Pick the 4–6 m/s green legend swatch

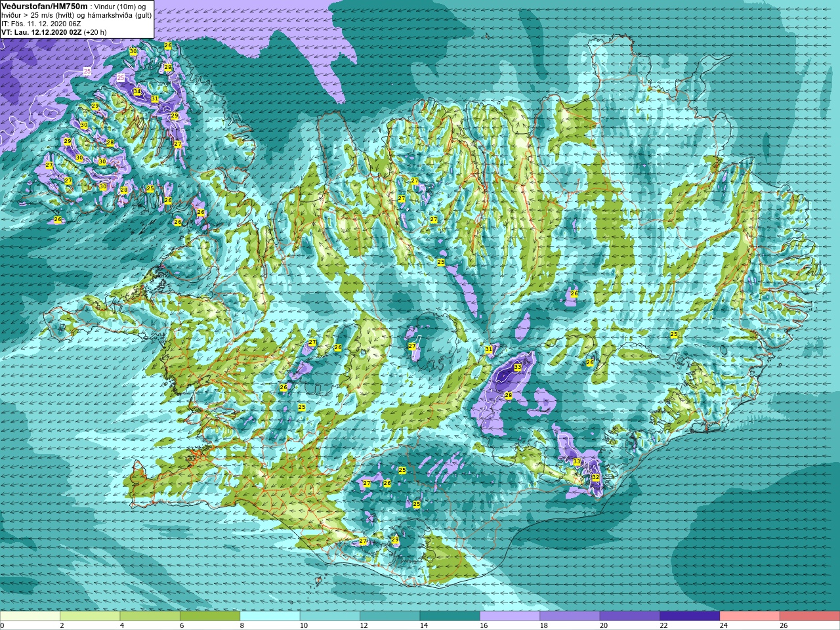coord(150,616)
